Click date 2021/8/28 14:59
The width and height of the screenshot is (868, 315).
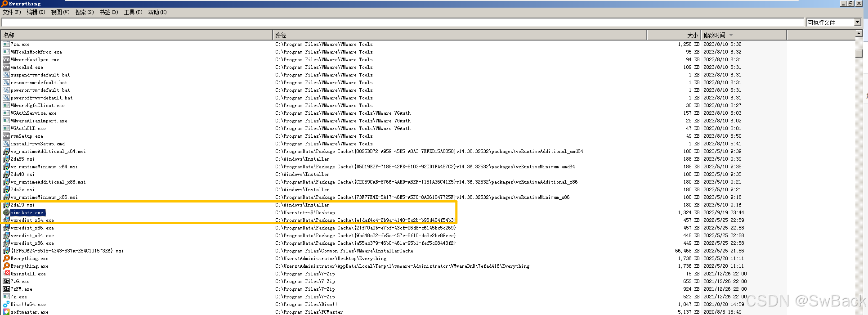tap(724, 304)
